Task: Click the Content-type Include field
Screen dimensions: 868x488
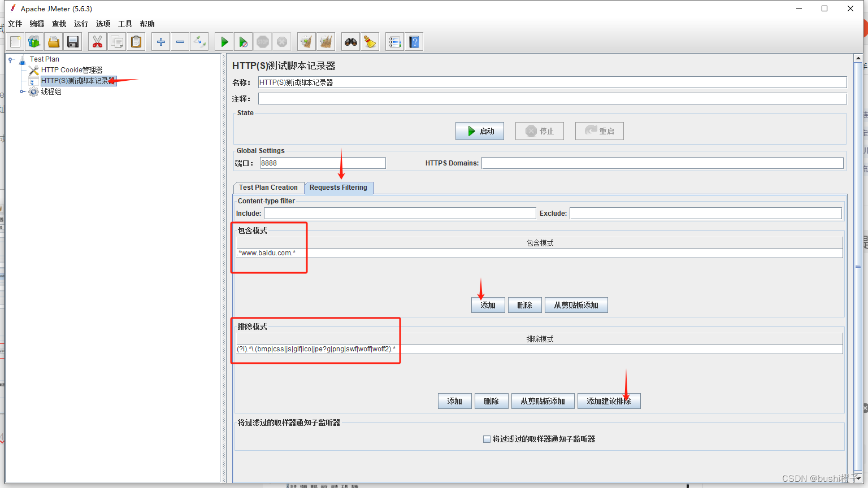Action: pos(400,213)
